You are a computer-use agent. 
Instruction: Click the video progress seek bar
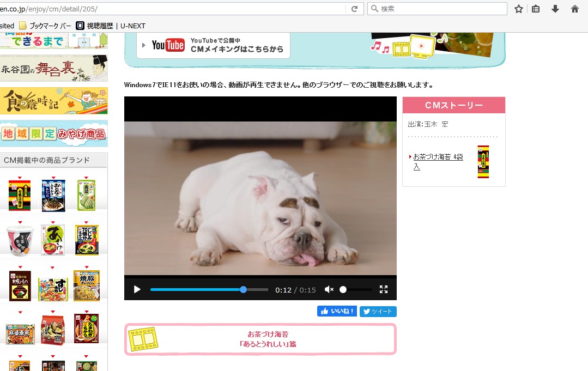pyautogui.click(x=209, y=290)
